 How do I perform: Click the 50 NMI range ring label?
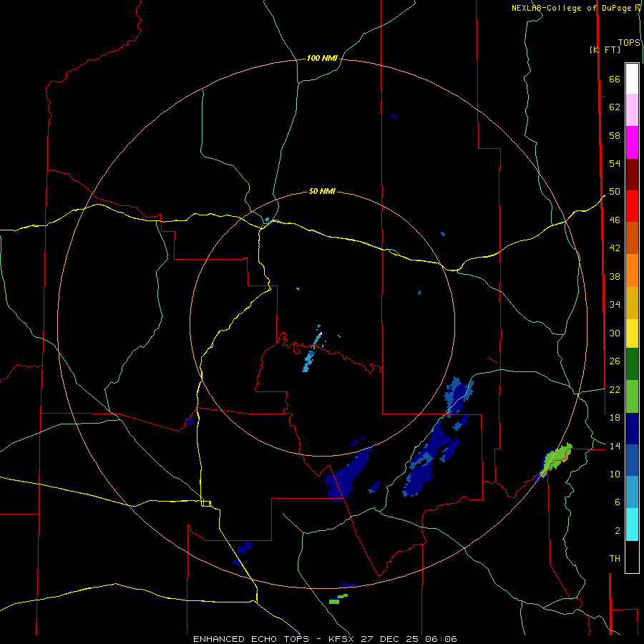[322, 191]
